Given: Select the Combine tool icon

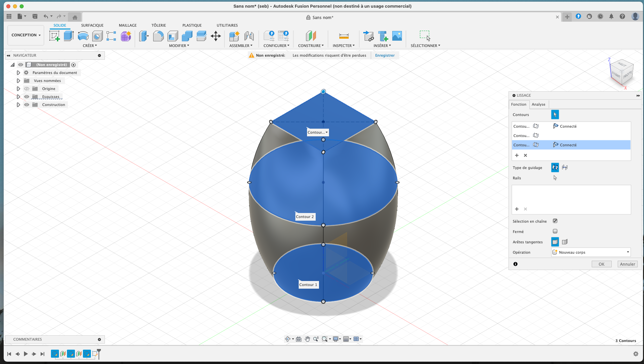Looking at the screenshot, I should tap(187, 36).
